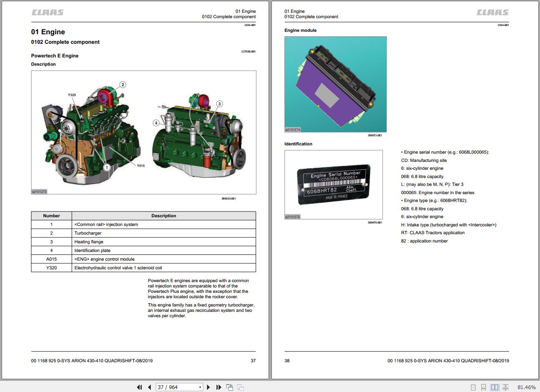Click the engine serial number plate image
Screen dimensions: 540x392
(x=333, y=185)
